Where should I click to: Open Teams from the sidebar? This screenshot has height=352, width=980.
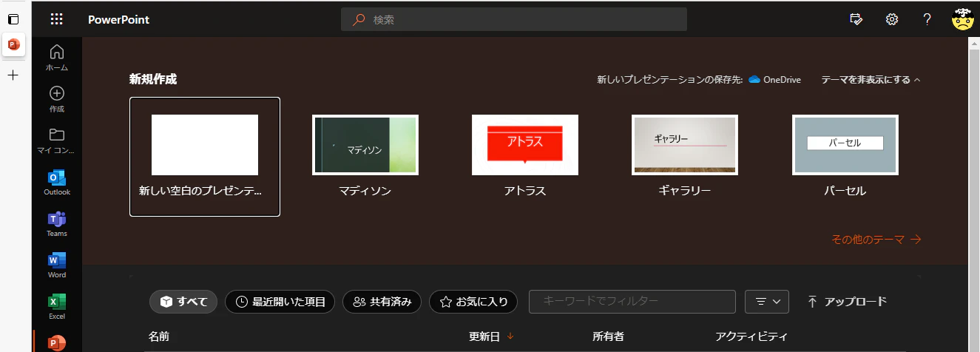click(57, 219)
